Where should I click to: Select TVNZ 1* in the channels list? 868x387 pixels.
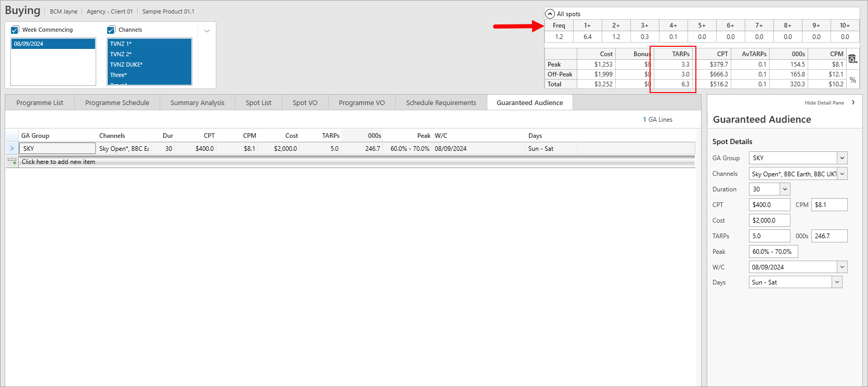[x=149, y=44]
